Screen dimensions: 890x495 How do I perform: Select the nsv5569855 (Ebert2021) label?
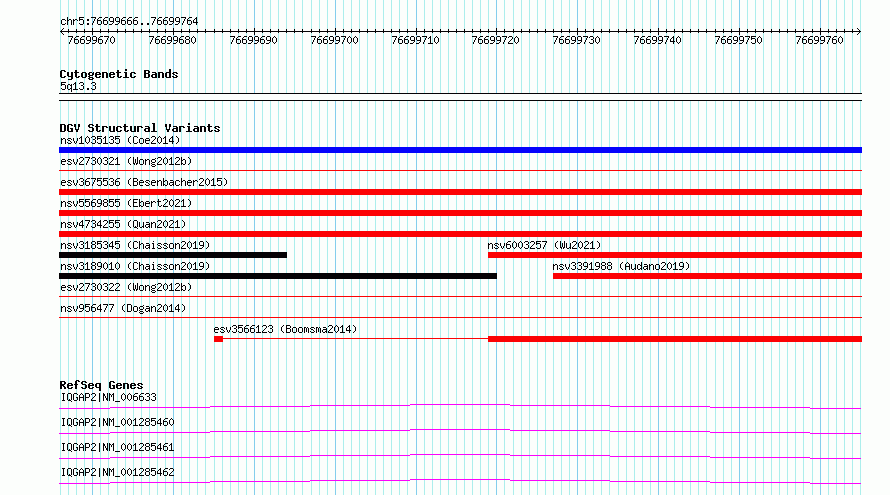[126, 203]
